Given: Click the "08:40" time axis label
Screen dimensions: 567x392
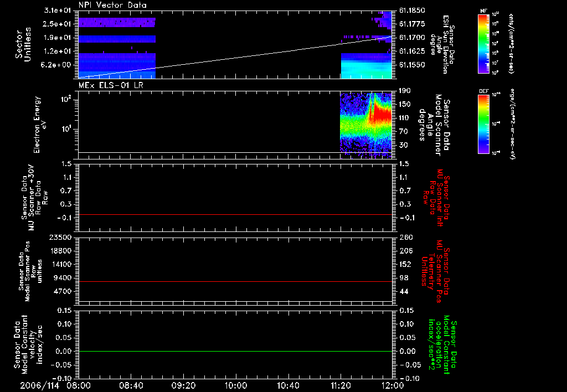Looking at the screenshot, I should click(131, 385).
